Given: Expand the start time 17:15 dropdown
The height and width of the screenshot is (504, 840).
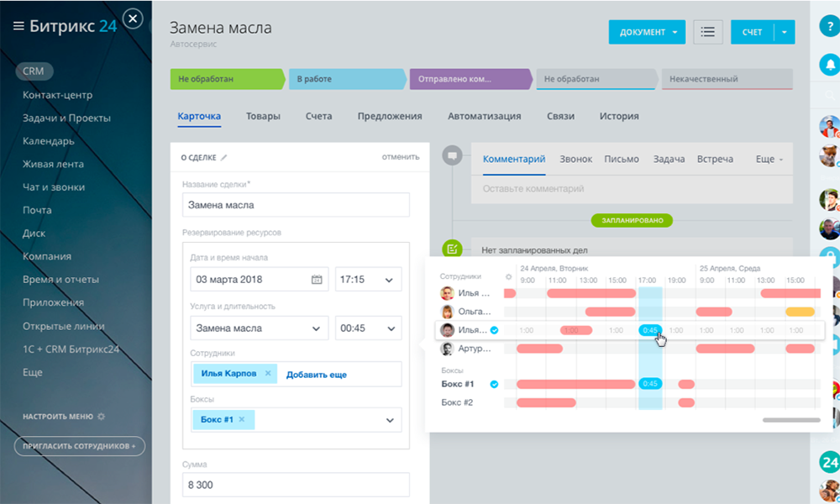Looking at the screenshot, I should tap(389, 280).
